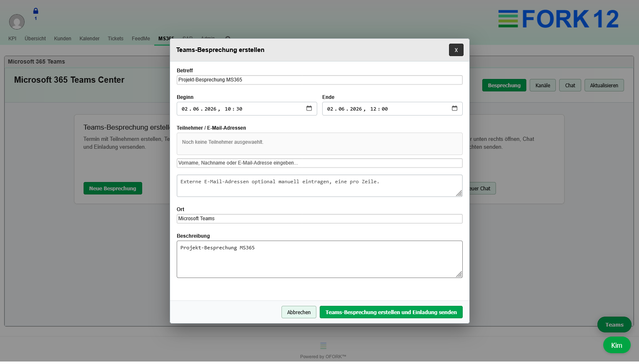This screenshot has width=639, height=364.
Task: Click Teams-Besprechung erstellen und Einladung senden
Action: click(391, 312)
